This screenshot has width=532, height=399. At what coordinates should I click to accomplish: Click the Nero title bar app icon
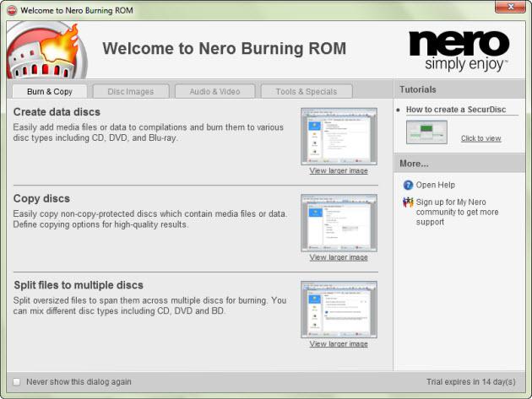[x=12, y=10]
